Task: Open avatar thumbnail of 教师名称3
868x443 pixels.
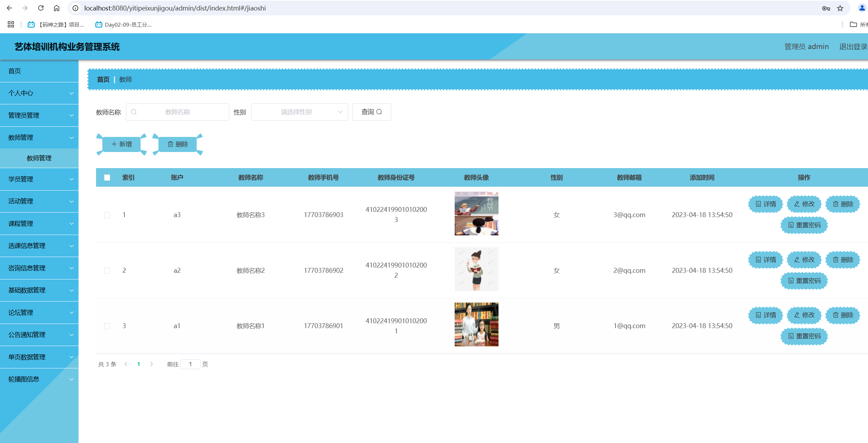Action: (x=476, y=213)
